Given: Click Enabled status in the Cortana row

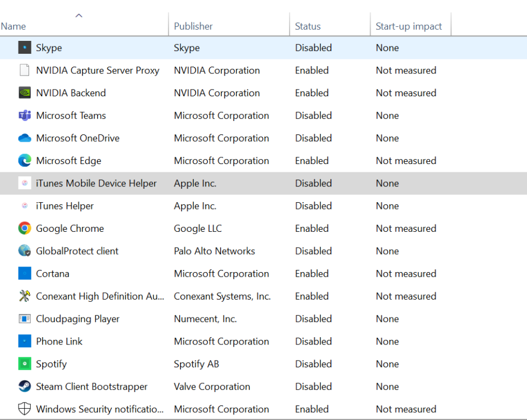Looking at the screenshot, I should coord(311,273).
